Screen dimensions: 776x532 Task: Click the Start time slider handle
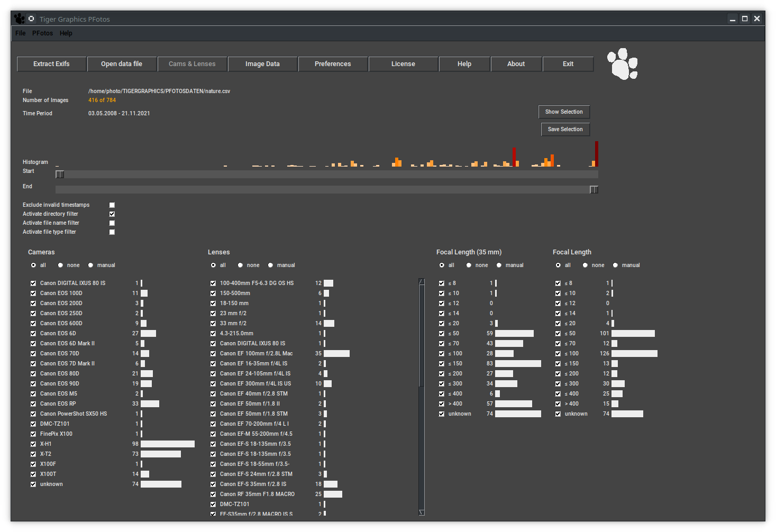coord(60,175)
